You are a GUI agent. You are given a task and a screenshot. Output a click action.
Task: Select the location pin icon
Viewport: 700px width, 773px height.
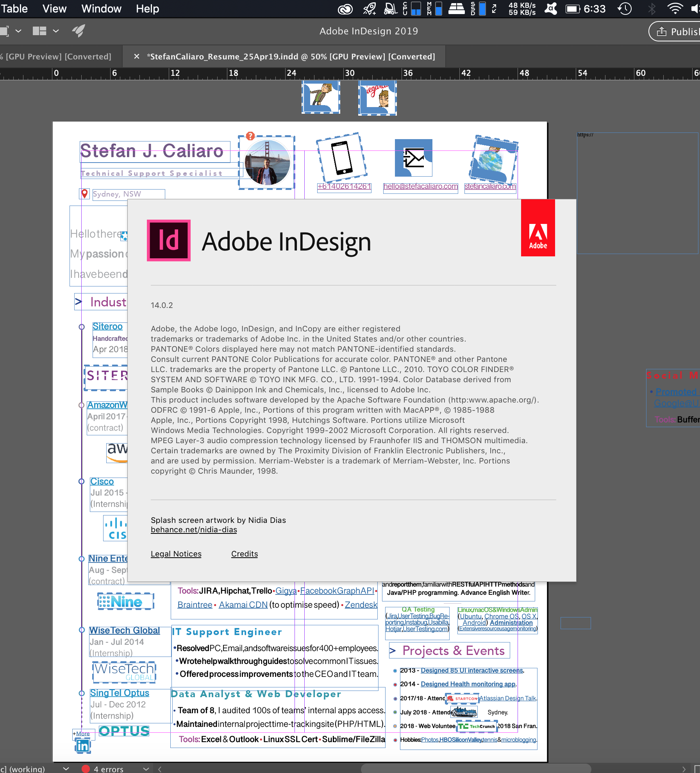click(x=84, y=193)
